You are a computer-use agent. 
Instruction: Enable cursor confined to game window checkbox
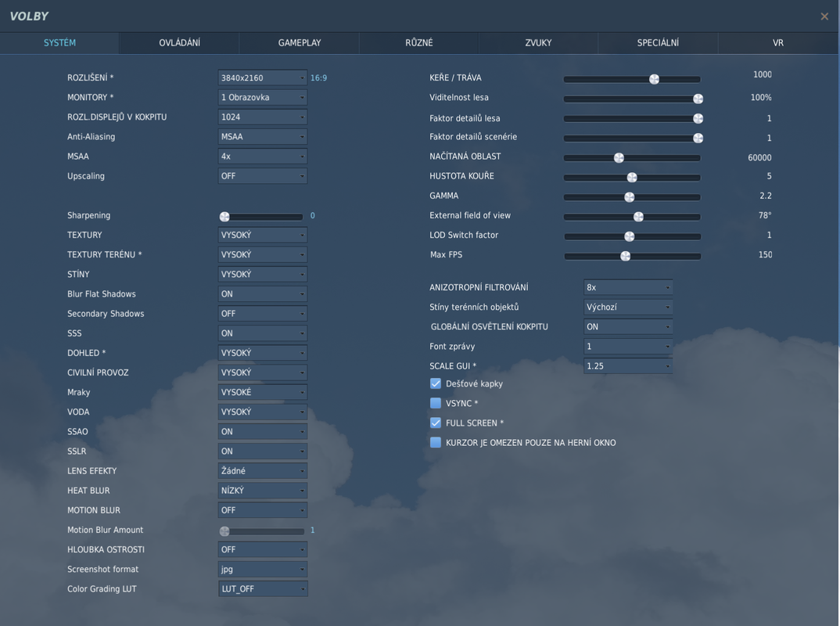pyautogui.click(x=436, y=443)
